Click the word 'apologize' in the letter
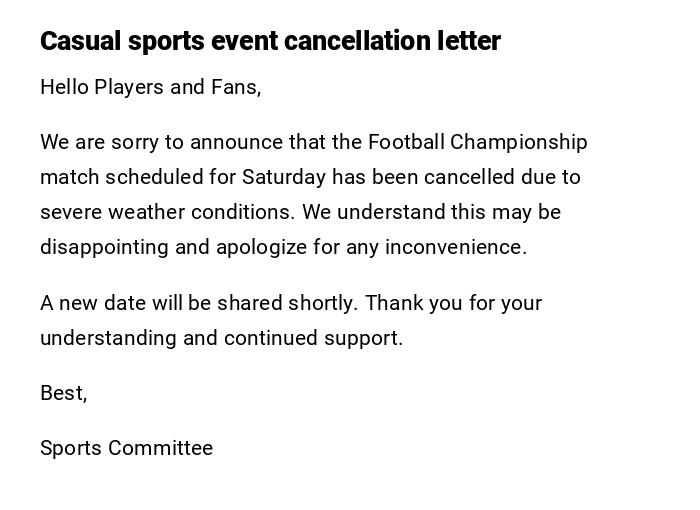700x510 pixels. click(261, 247)
